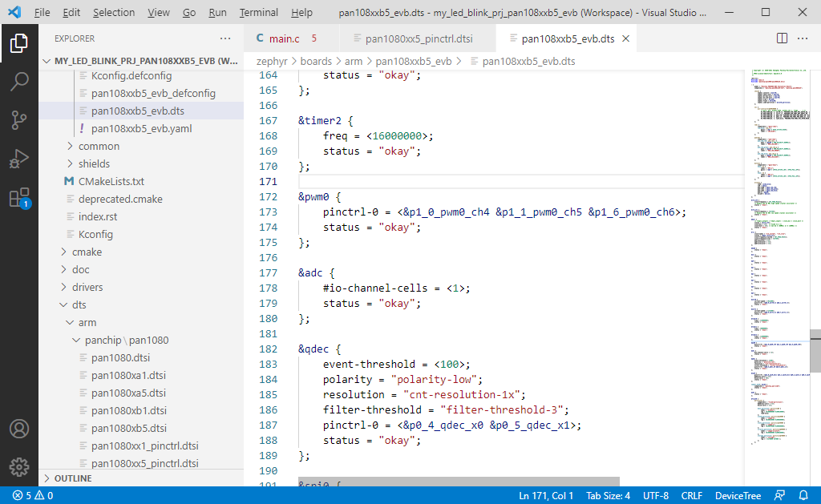Click the VS Code logo icon
The width and height of the screenshot is (821, 504).
[14, 12]
